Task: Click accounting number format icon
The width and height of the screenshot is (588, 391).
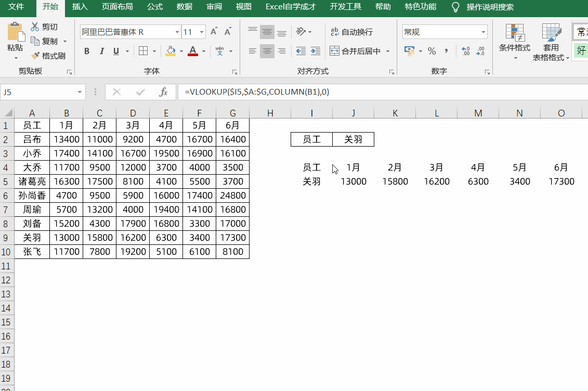Action: point(409,51)
